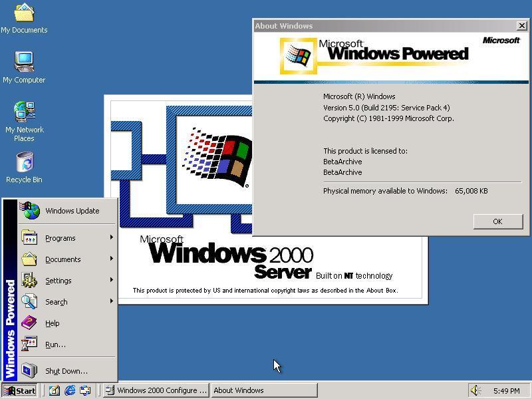This screenshot has width=532, height=399.
Task: Select My Network Places desktop icon
Action: point(24,122)
